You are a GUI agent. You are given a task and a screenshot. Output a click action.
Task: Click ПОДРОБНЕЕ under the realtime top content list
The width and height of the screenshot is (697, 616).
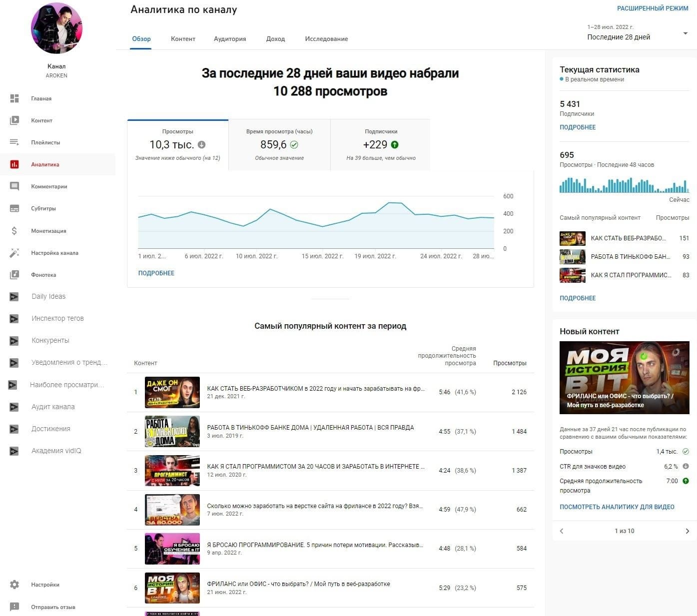click(578, 298)
